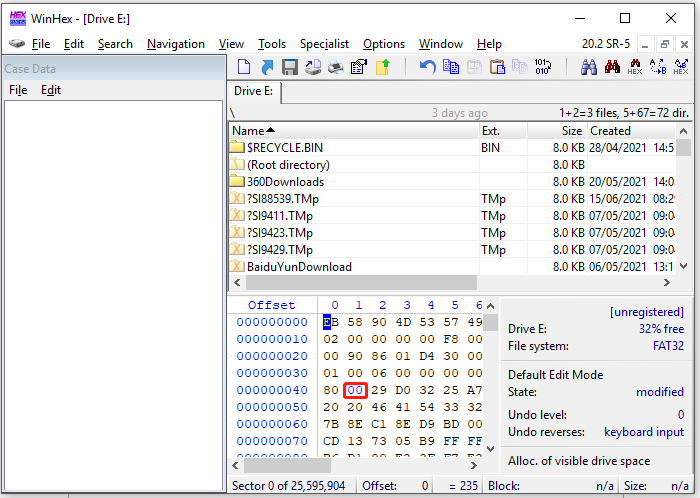The height and width of the screenshot is (498, 700).
Task: Open Find Hex Values with red binoculars
Action: pos(612,68)
